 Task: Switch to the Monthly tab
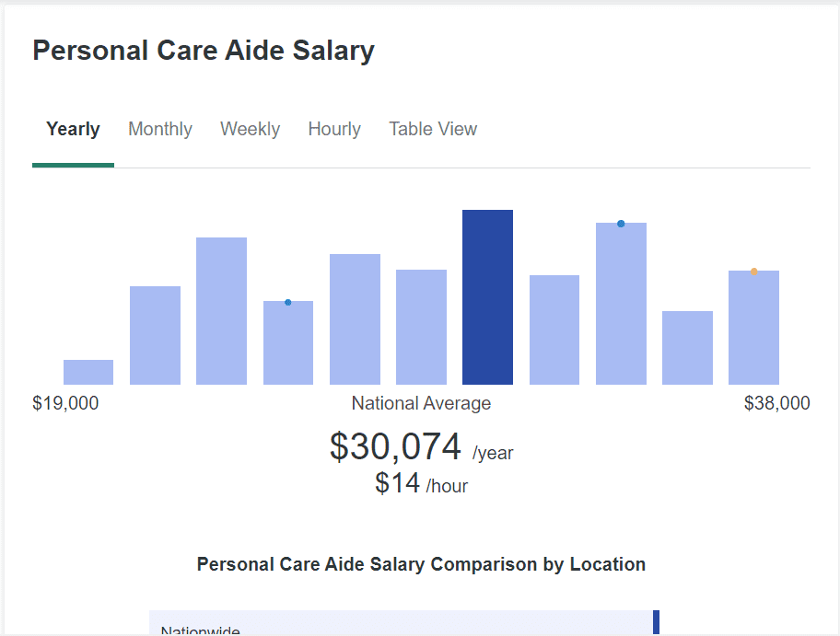coord(160,130)
